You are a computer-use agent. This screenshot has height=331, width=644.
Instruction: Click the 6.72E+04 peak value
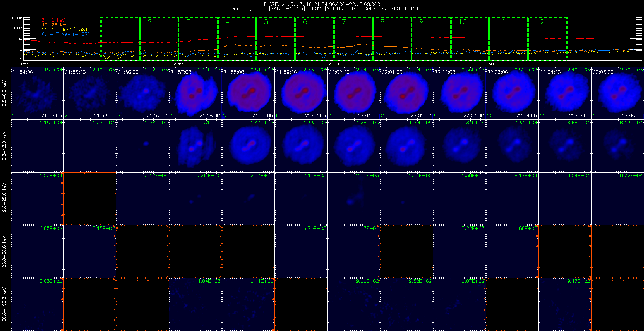632,176
